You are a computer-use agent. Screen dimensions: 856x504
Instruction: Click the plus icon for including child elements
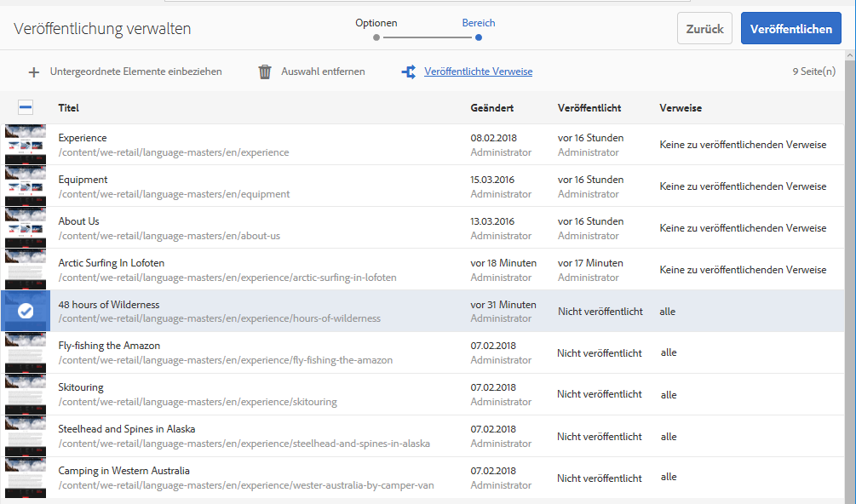click(x=34, y=72)
